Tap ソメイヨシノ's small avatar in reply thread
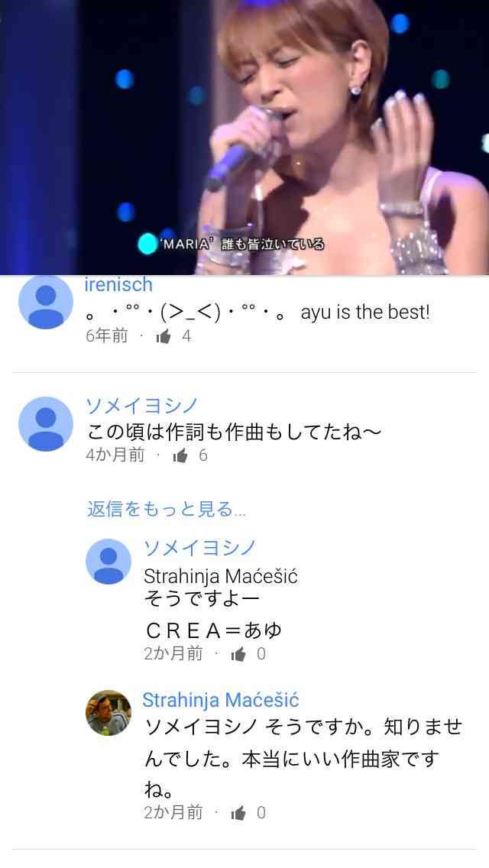 tap(108, 562)
